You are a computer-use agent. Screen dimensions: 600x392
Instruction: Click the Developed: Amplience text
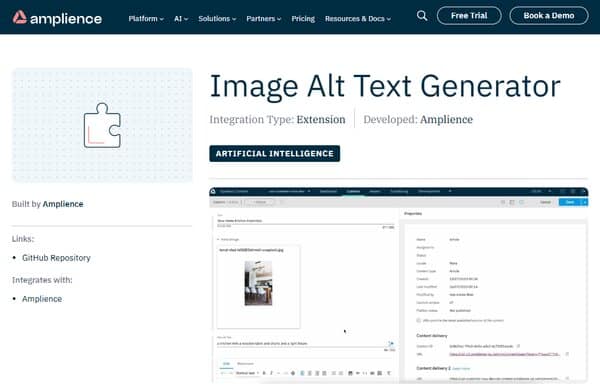(x=418, y=119)
